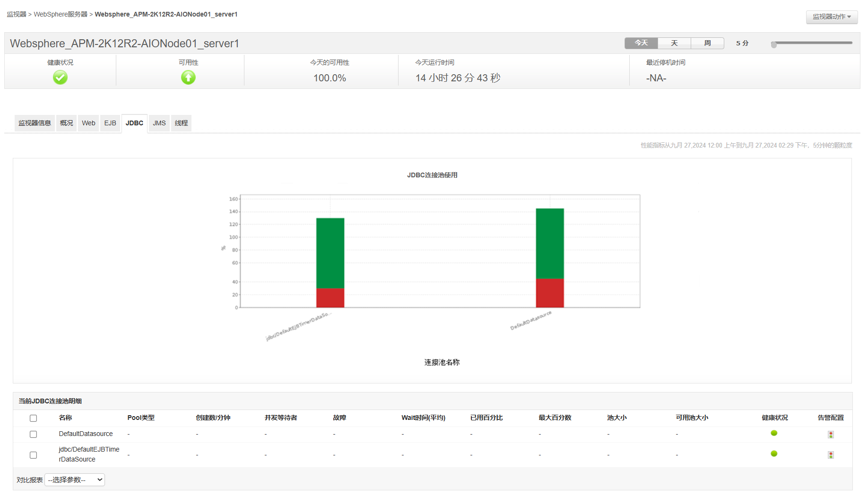868x497 pixels.
Task: Click the 创建数/分钟 column header
Action: [213, 418]
